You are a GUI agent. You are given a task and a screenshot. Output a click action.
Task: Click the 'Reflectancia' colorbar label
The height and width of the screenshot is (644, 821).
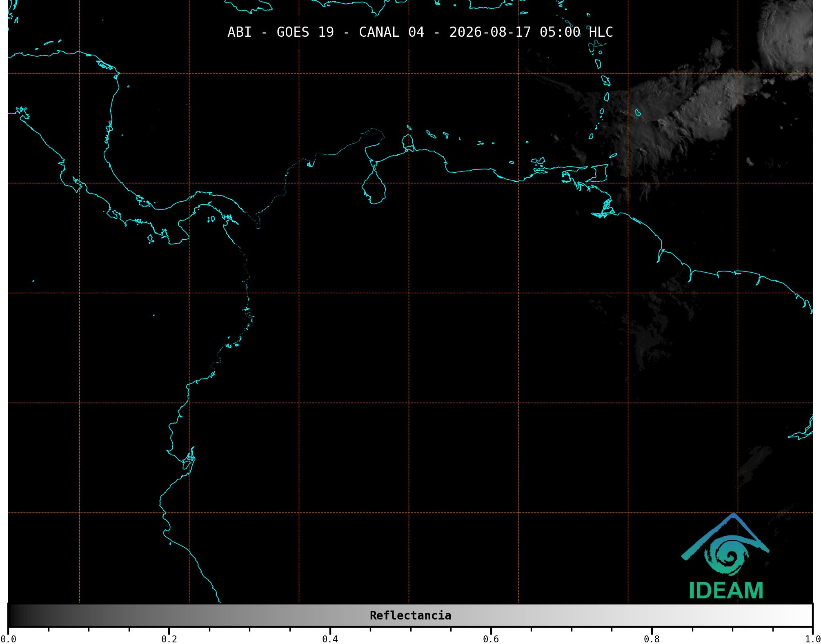[x=410, y=615]
